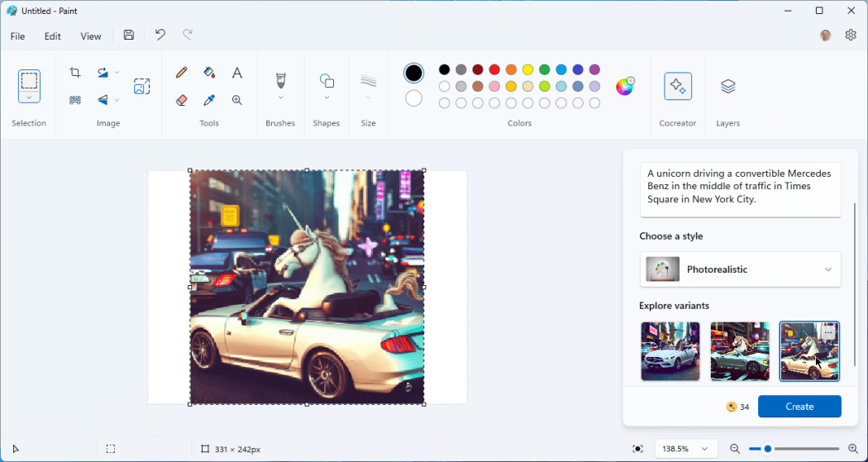This screenshot has height=462, width=868.
Task: Select the Fill bucket tool
Action: pos(209,73)
